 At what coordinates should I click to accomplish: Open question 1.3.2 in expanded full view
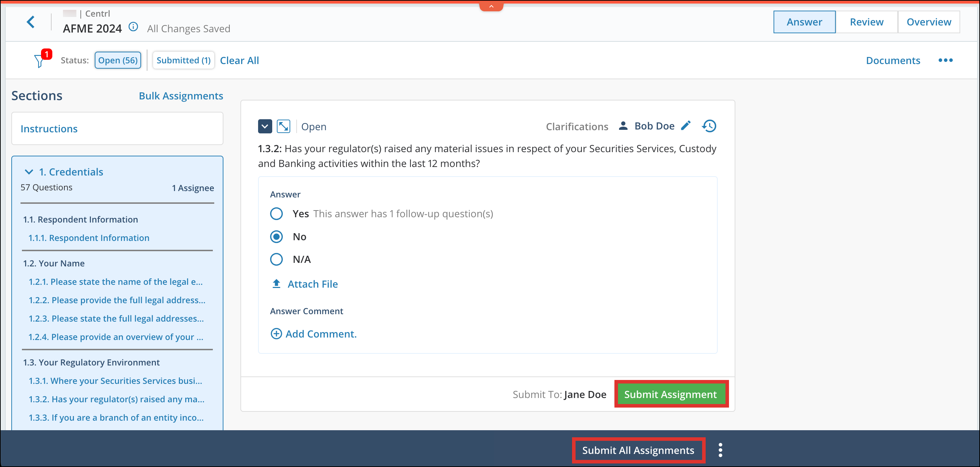tap(283, 126)
